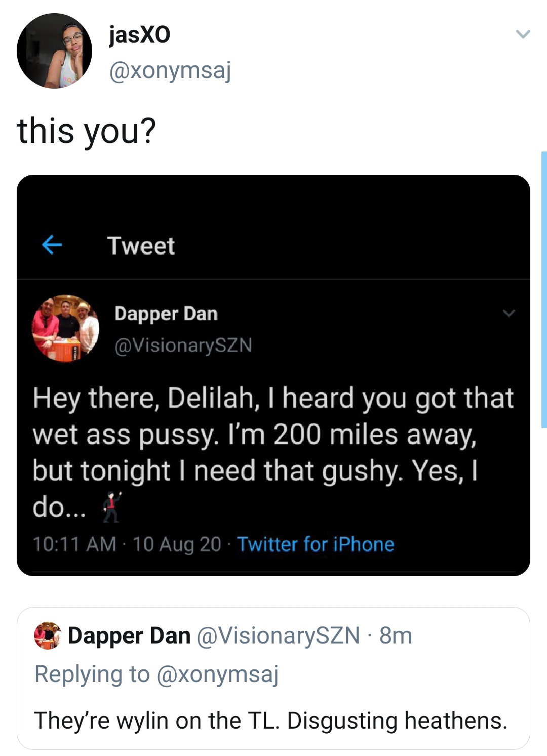Open jasXO's profile picture
This screenshot has height=756, width=547.
pos(54,51)
